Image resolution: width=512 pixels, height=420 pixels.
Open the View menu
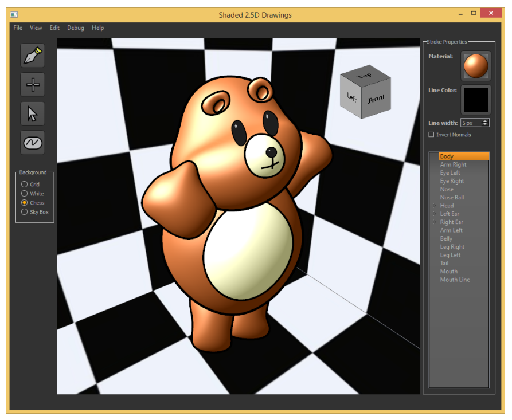(x=36, y=28)
